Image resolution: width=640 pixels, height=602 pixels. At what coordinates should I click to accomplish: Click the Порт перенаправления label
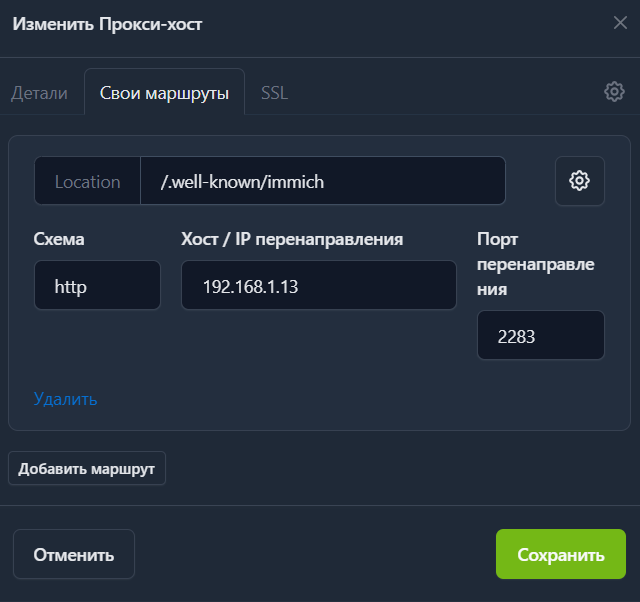535,264
